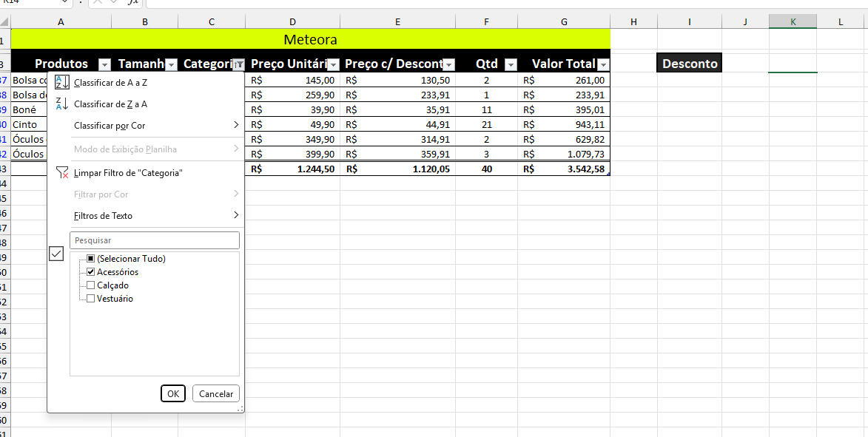Click the Valor Total 943,11 cell
Screen dimensions: 868x437
pyautogui.click(x=564, y=124)
